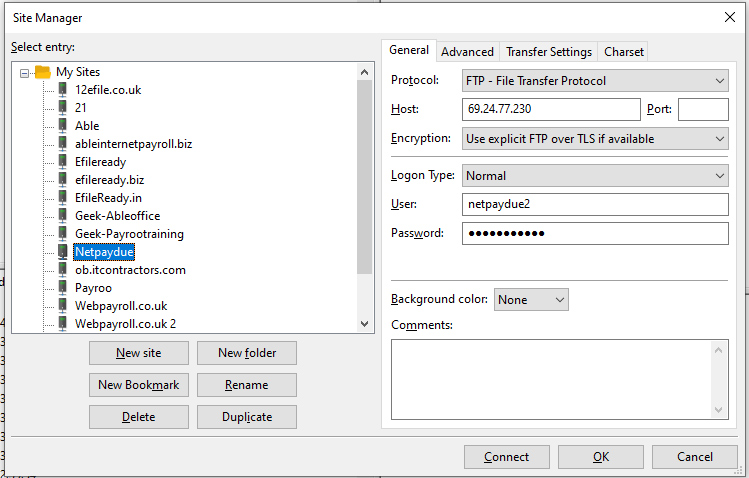Open the Logon Type dropdown
The width and height of the screenshot is (749, 478).
tap(595, 176)
